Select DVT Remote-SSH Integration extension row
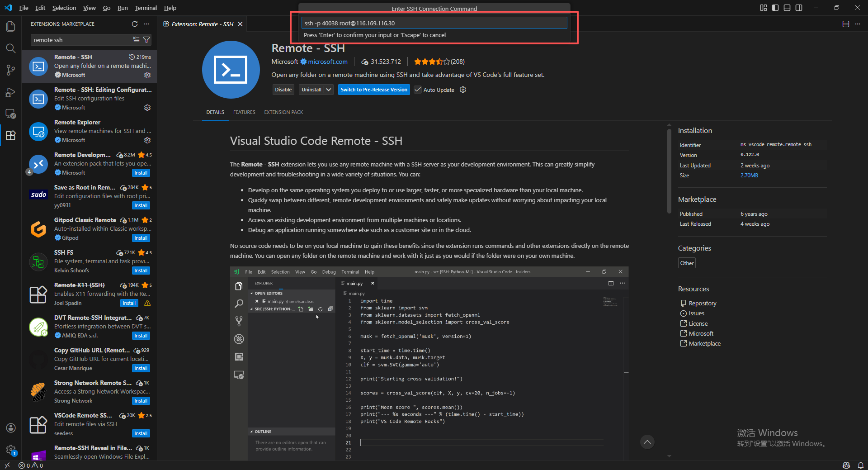Viewport: 868px width, 470px height. click(x=90, y=327)
